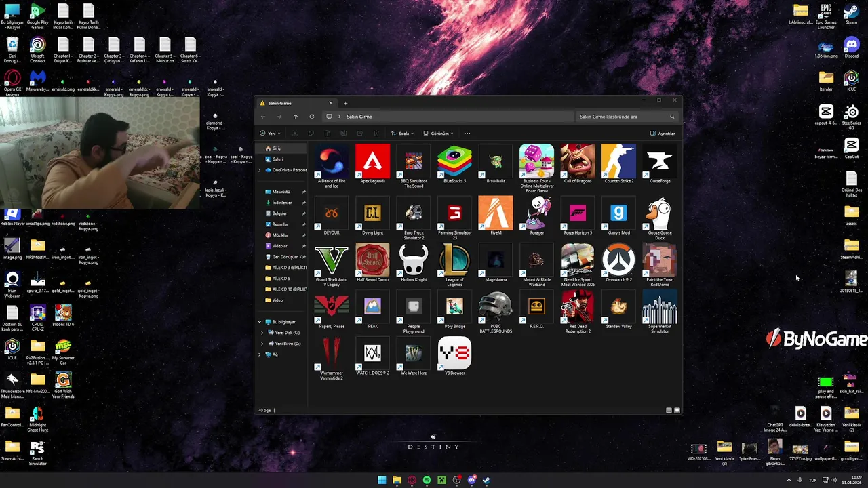Go up one folder level
This screenshot has height=488, width=868.
tap(295, 117)
